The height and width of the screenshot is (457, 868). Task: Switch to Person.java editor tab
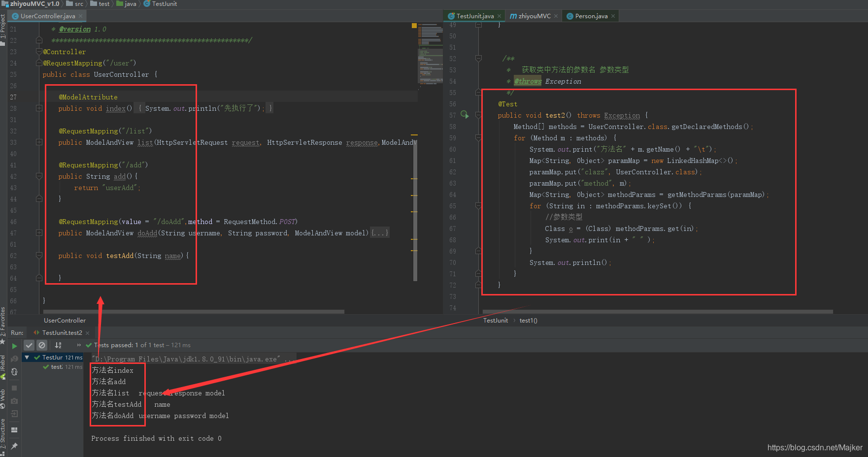[591, 16]
